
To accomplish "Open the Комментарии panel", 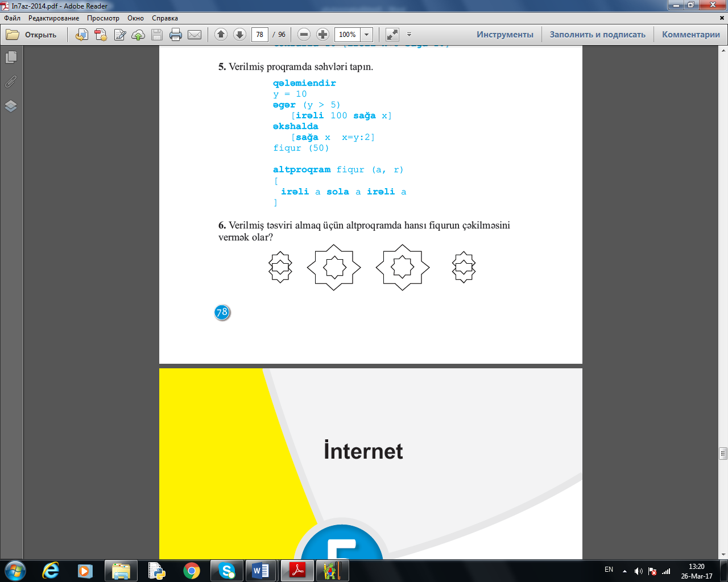I will click(691, 35).
